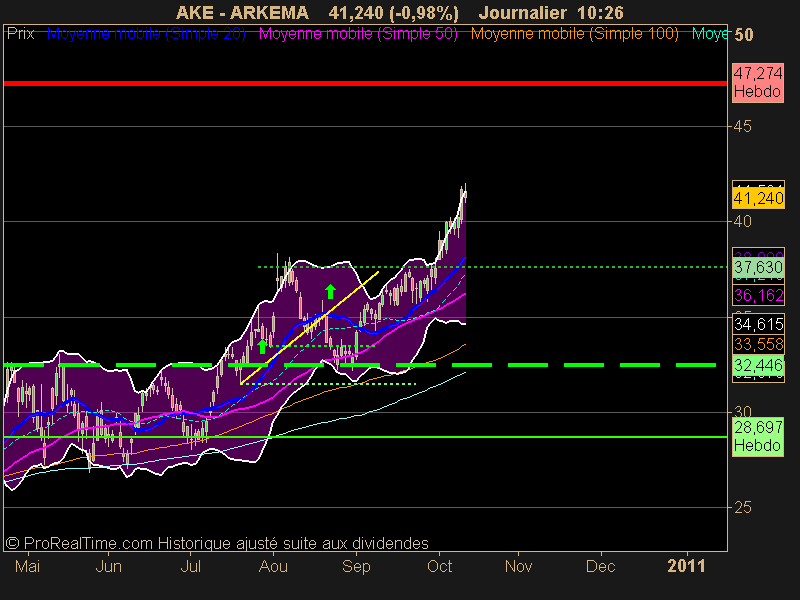Click the 37,630 dotted level label
Screen dimensions: 800x600
[x=758, y=267]
